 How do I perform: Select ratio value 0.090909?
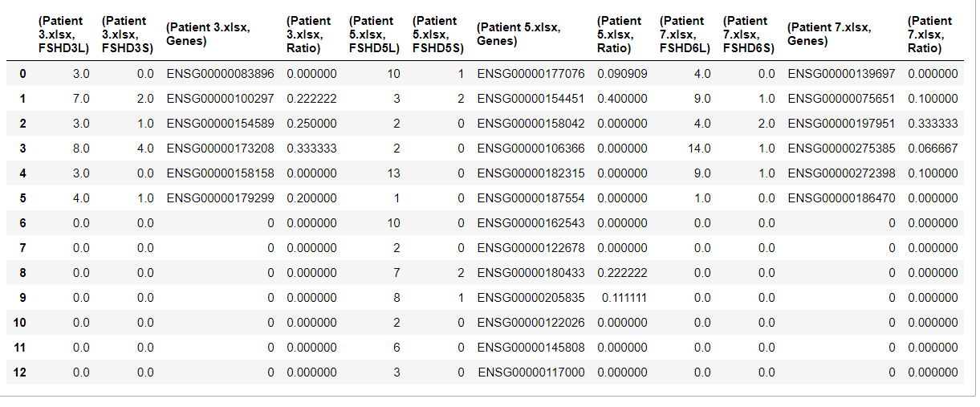[623, 74]
